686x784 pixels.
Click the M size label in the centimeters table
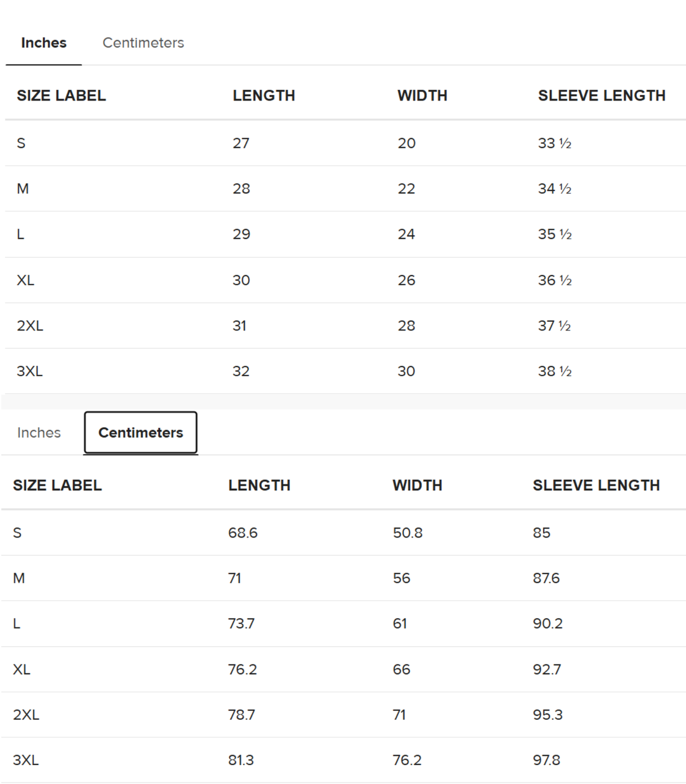19,578
